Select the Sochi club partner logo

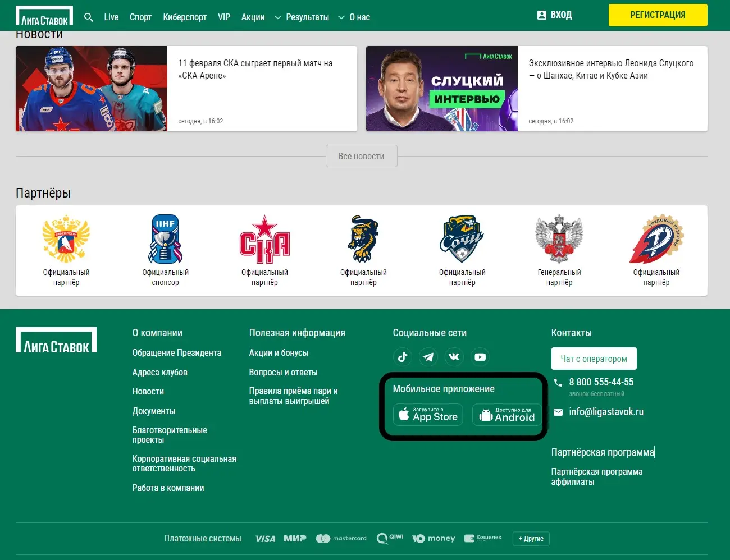point(462,239)
